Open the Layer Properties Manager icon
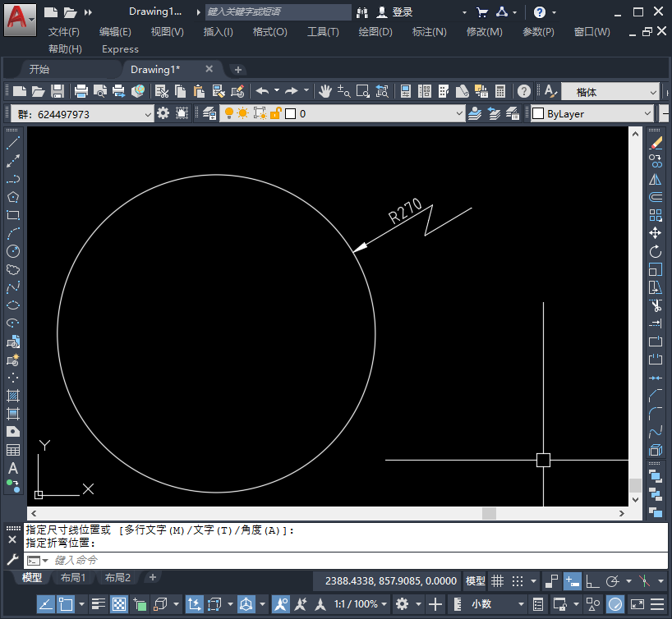Image resolution: width=672 pixels, height=619 pixels. (x=209, y=113)
